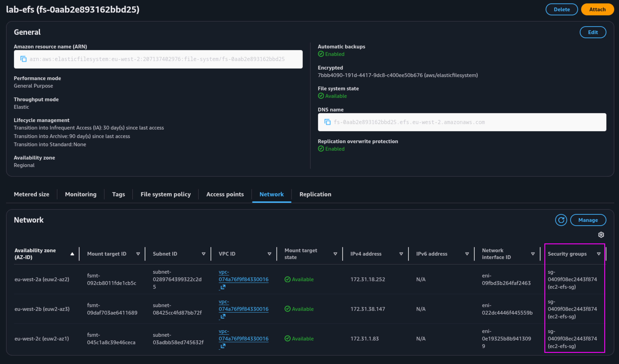Click Available status icon for eu-west-2c row

[287, 338]
